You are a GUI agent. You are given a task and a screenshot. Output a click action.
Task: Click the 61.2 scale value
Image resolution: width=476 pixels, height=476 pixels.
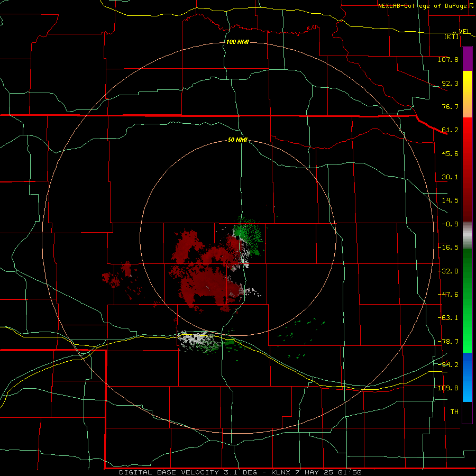coord(450,130)
